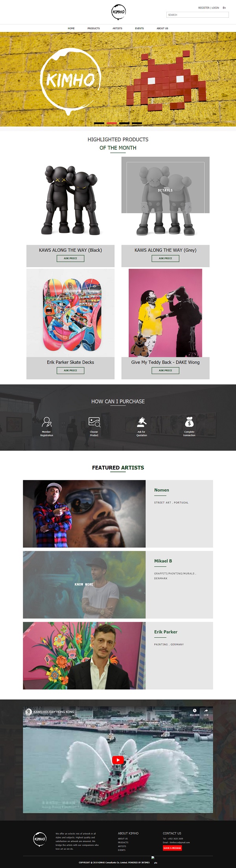Click the Complete transaction money bag icon
Viewport: 236px width, 868px height.
coord(189,422)
